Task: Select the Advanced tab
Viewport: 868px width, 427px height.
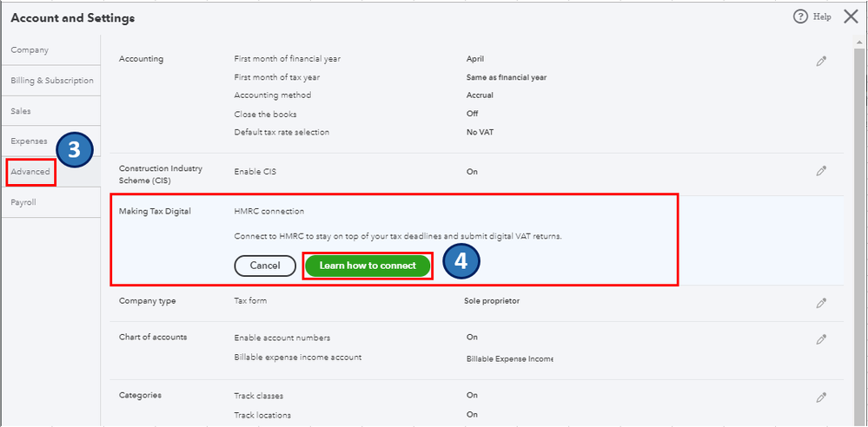Action: [30, 172]
